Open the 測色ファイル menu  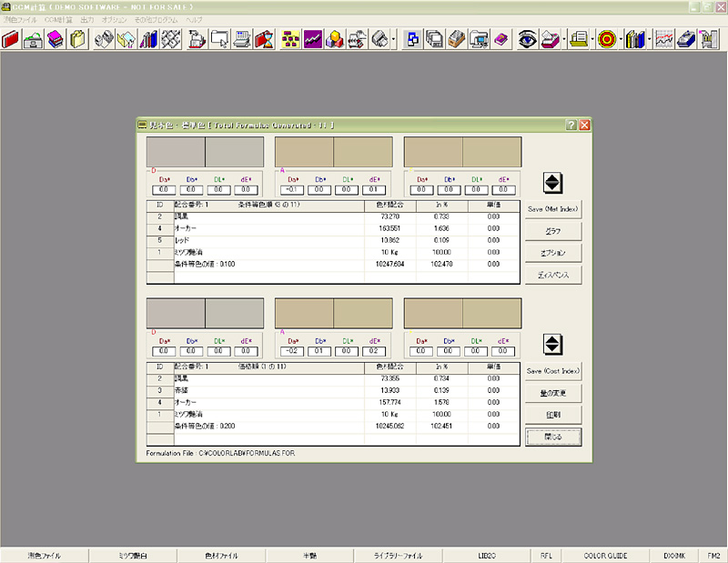pos(20,19)
